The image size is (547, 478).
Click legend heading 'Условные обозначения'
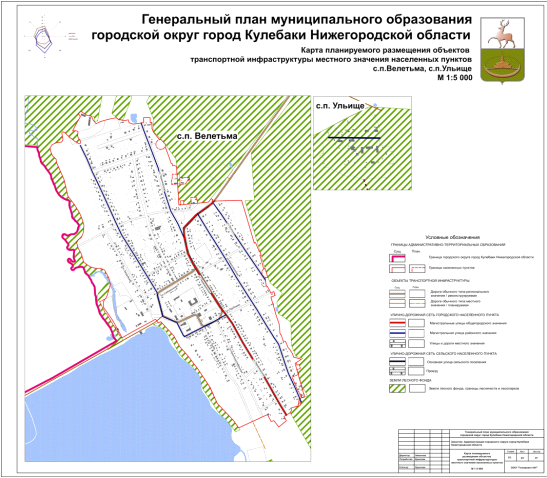pyautogui.click(x=453, y=237)
